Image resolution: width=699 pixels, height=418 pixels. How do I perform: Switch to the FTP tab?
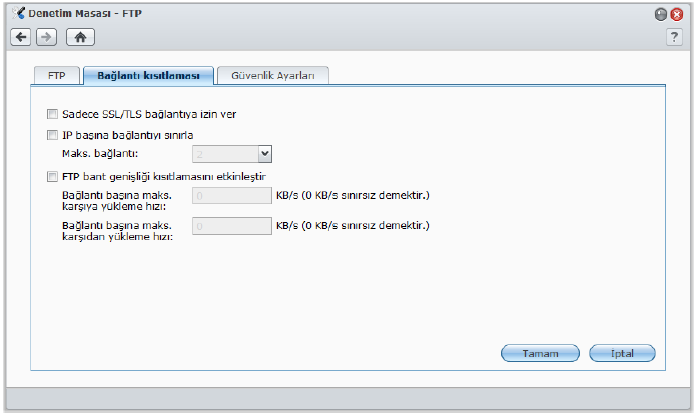(x=57, y=76)
